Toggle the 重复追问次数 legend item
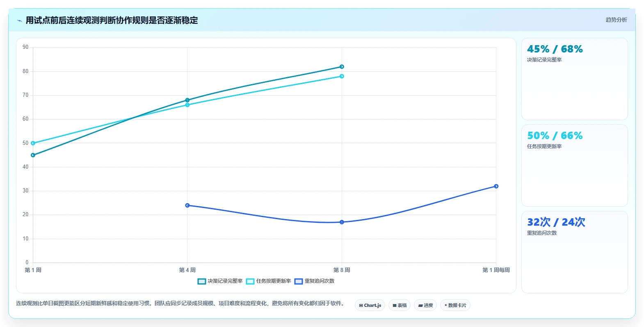Image resolution: width=644 pixels, height=327 pixels. tap(315, 281)
